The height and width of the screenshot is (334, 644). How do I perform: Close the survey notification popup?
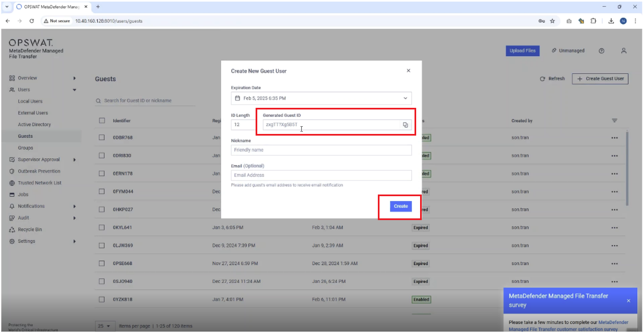628,301
